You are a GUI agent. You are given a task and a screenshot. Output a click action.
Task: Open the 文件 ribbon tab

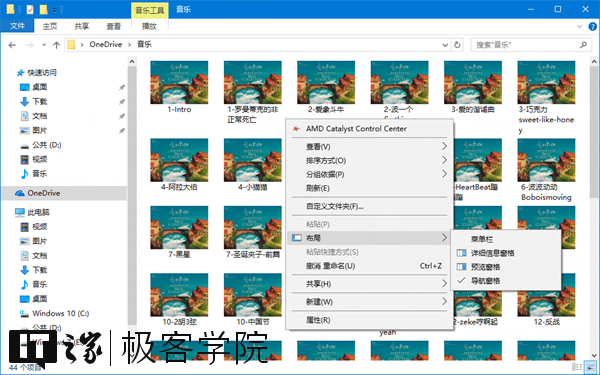tap(17, 26)
